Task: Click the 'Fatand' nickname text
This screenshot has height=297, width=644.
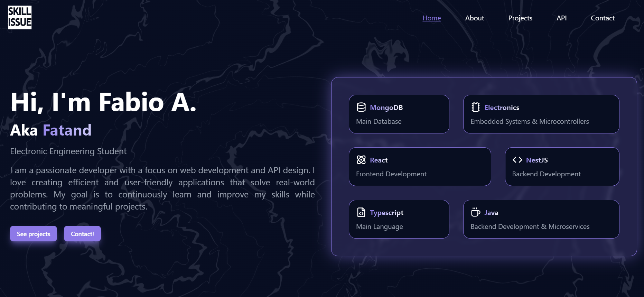Action: (67, 130)
